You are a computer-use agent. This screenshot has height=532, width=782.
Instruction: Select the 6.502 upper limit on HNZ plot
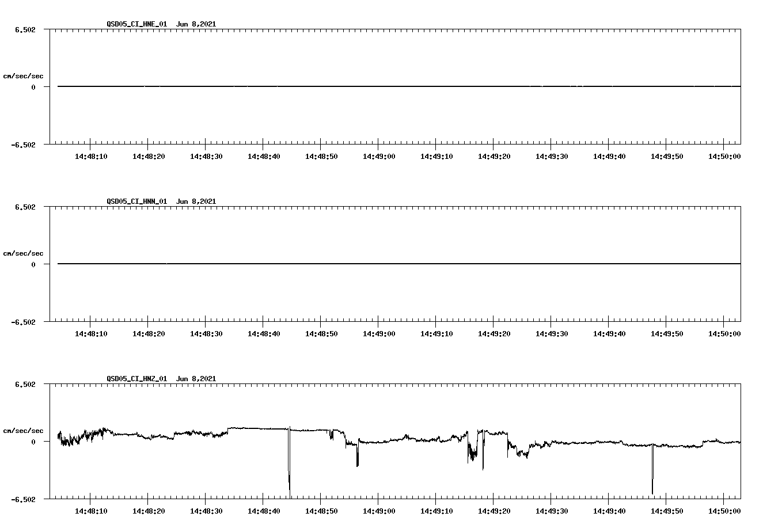[25, 384]
